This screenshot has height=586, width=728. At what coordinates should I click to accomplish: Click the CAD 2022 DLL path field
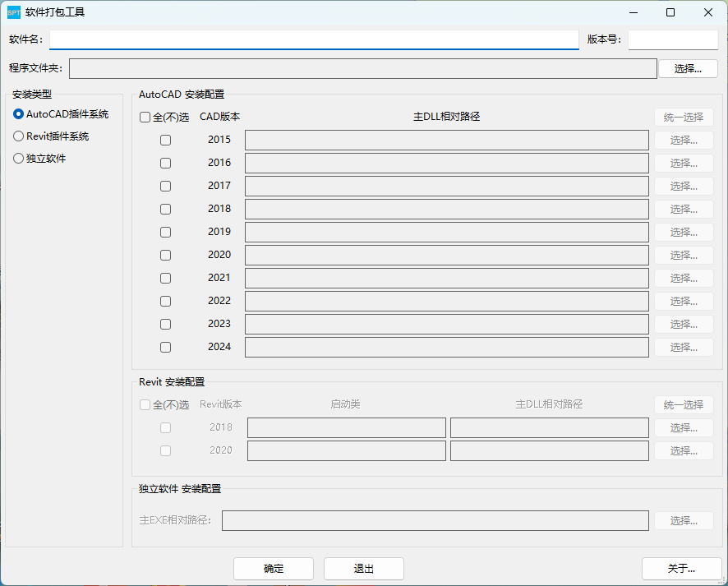pyautogui.click(x=447, y=301)
